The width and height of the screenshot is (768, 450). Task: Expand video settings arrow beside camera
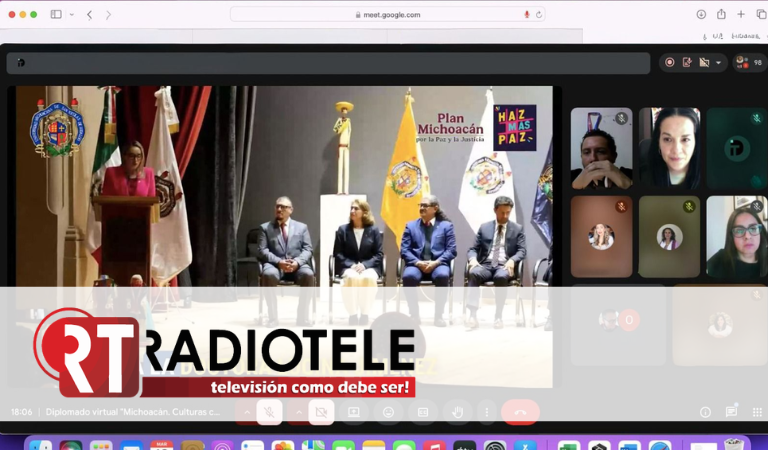coord(298,412)
